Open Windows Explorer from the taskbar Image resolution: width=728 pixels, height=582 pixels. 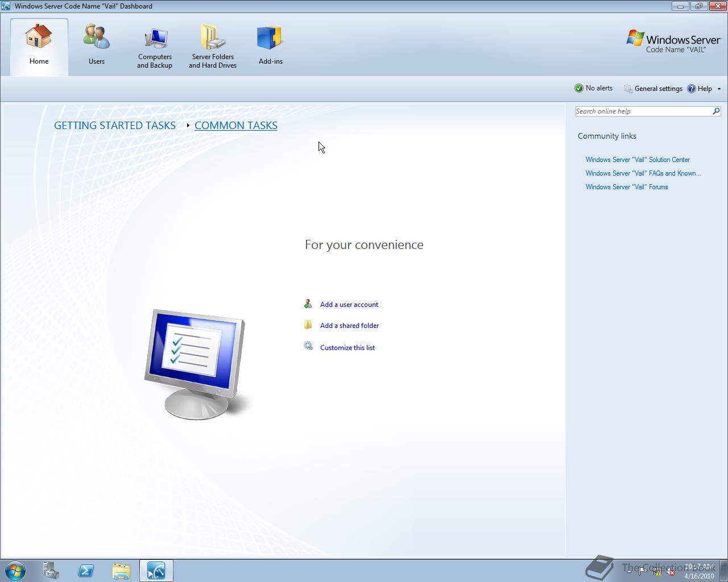[121, 571]
